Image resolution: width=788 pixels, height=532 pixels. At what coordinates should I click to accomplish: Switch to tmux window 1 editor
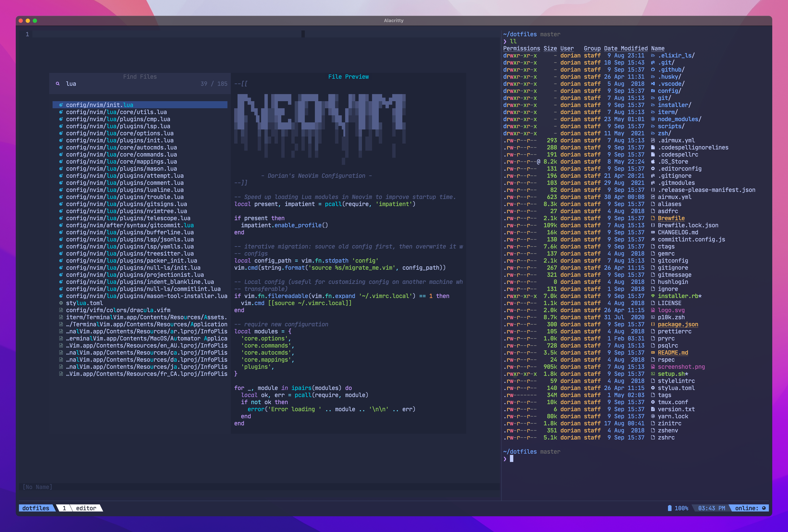pyautogui.click(x=80, y=508)
